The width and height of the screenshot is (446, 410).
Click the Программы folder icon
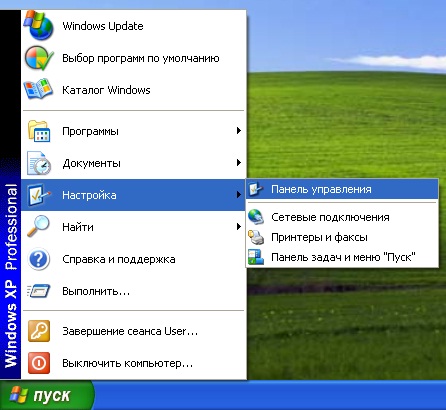tap(39, 131)
